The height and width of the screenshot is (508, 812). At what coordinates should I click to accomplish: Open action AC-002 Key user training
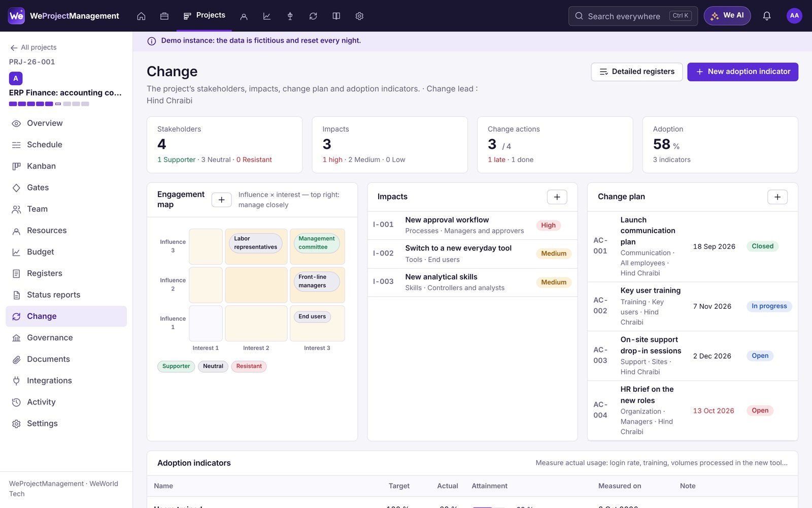coord(692,306)
